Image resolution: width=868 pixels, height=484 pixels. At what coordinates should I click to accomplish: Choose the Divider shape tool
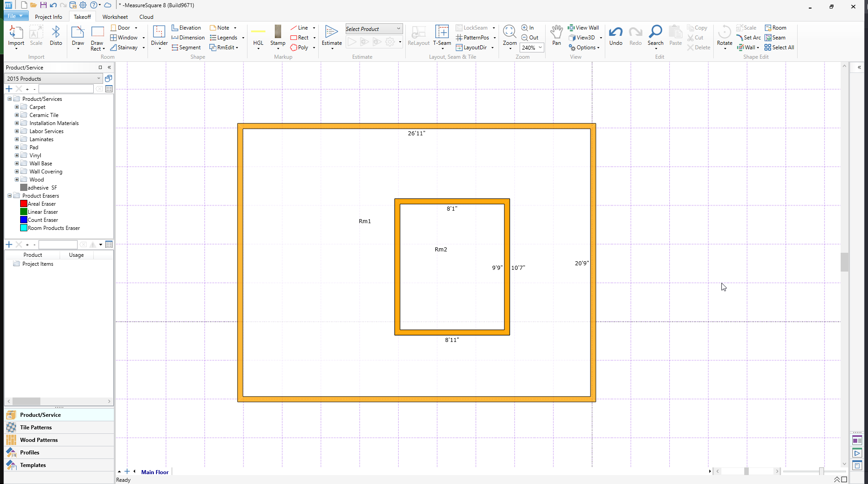tap(159, 36)
